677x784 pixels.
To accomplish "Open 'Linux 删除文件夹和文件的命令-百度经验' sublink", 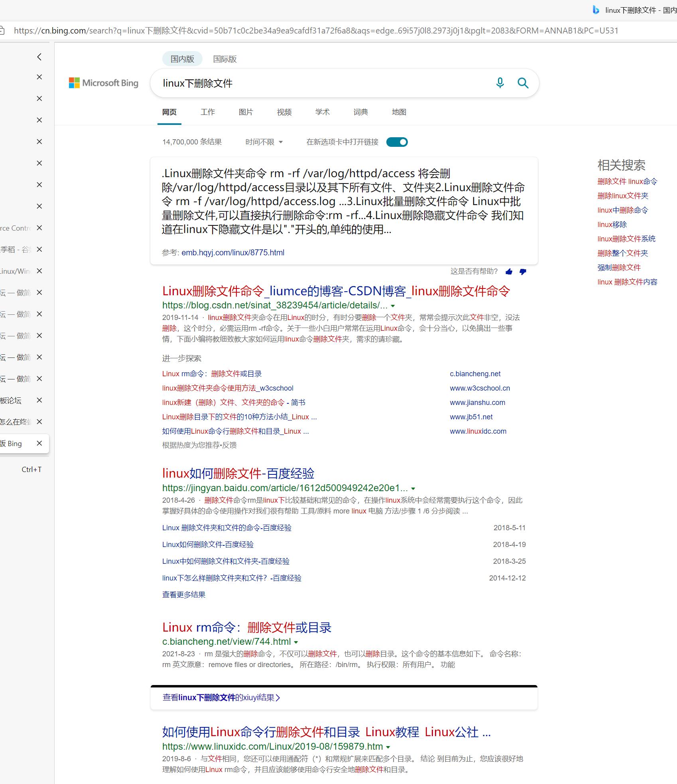I will coord(227,528).
